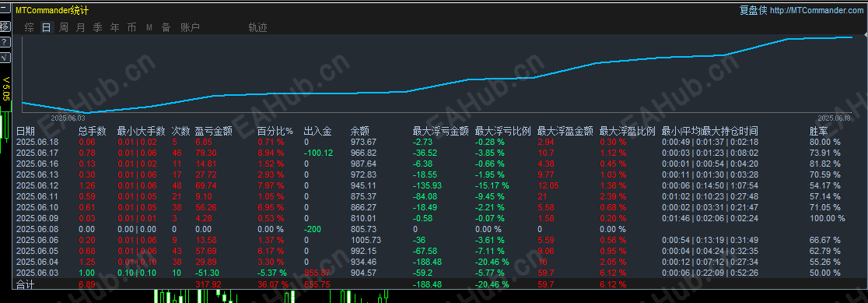Image resolution: width=868 pixels, height=303 pixels.
Task: Click the -51.30 loss amount
Action: [x=208, y=273]
